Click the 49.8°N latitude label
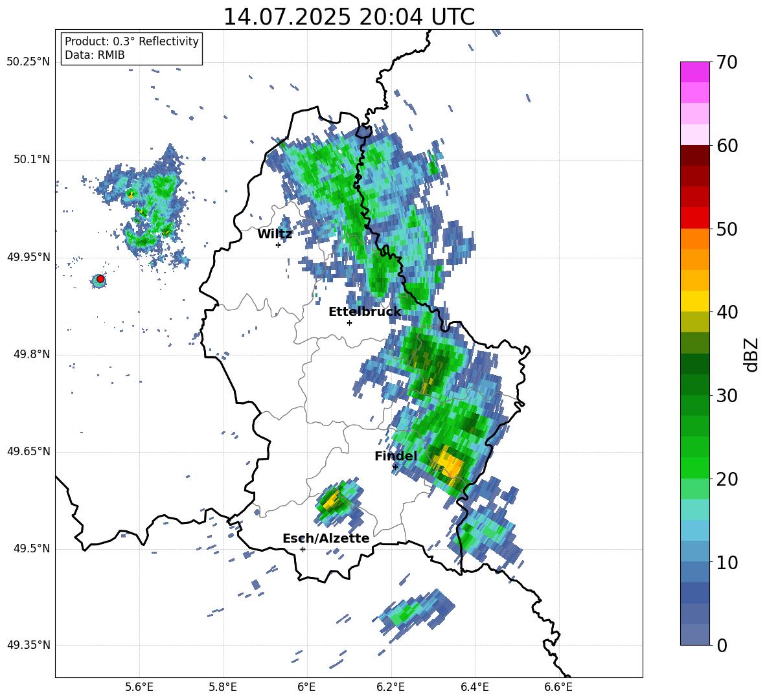767x700 pixels. [x=32, y=354]
